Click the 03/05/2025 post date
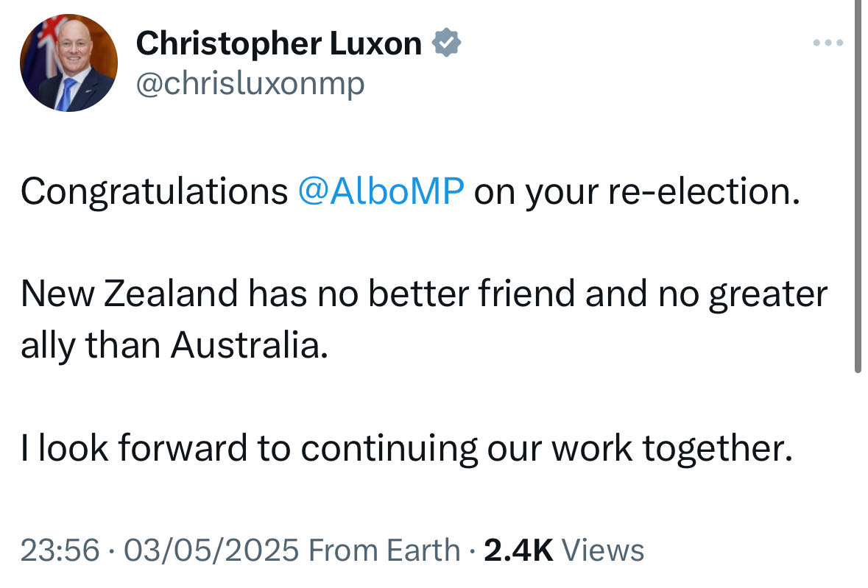 tap(211, 550)
